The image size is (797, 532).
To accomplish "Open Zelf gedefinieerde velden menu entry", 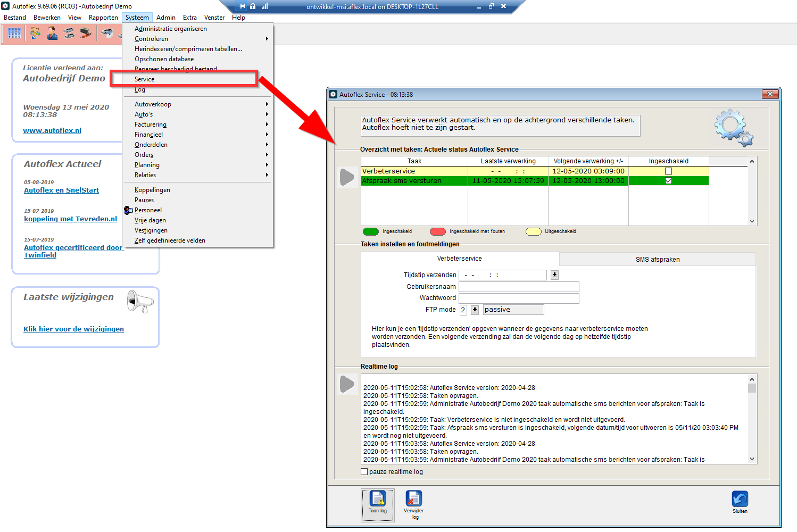I will tap(198, 240).
